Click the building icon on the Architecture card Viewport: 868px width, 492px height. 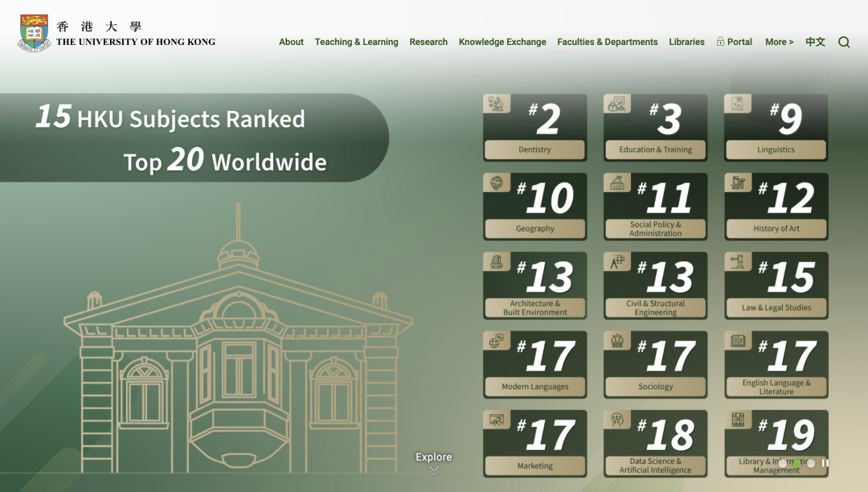point(497,262)
